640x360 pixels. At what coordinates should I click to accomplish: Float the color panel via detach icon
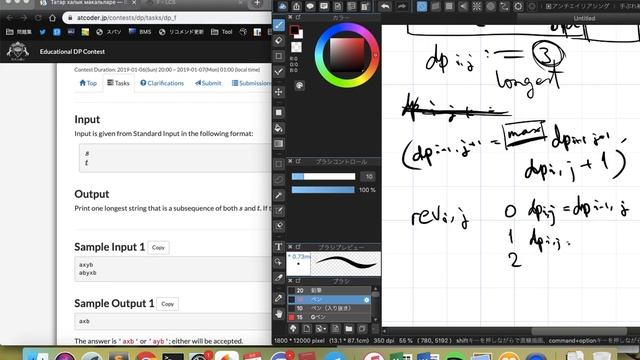(298, 17)
